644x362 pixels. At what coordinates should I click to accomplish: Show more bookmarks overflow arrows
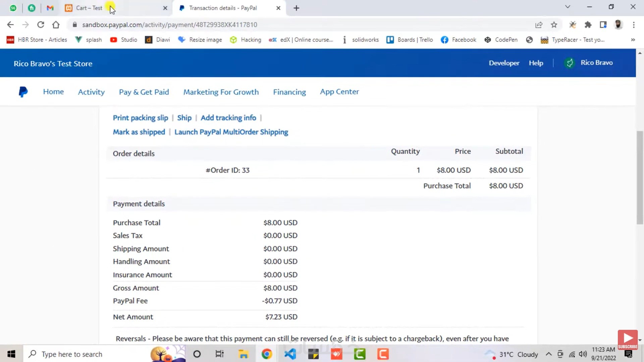pyautogui.click(x=633, y=40)
